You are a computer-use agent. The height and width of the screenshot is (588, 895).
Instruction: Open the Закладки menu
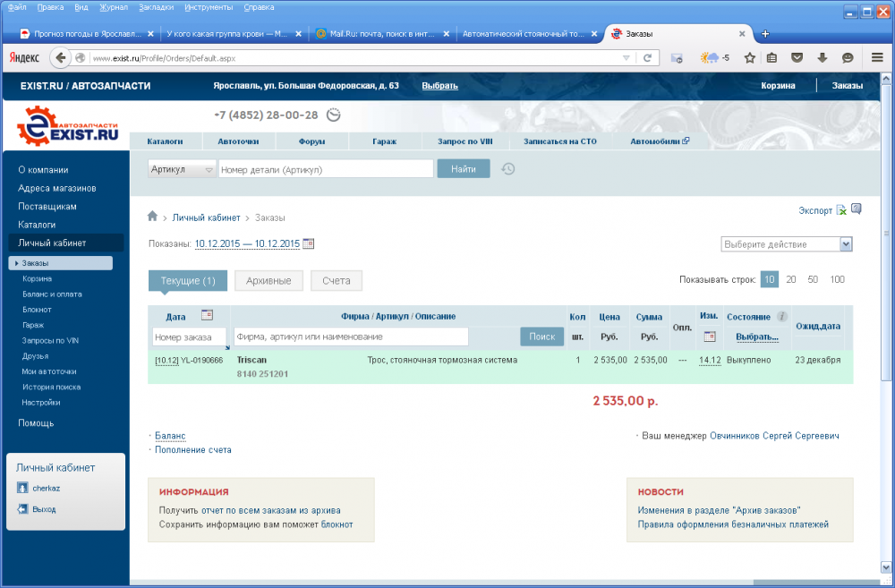(x=156, y=7)
